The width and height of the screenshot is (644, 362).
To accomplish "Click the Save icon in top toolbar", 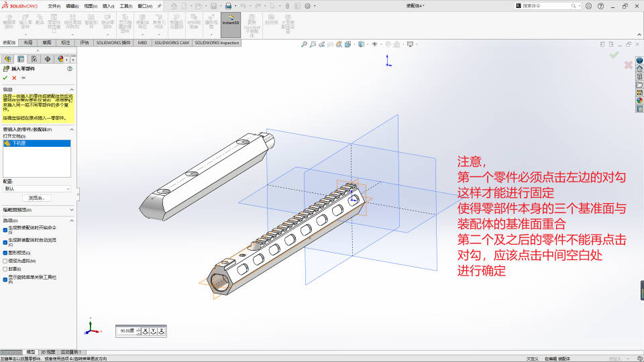I will [x=213, y=6].
